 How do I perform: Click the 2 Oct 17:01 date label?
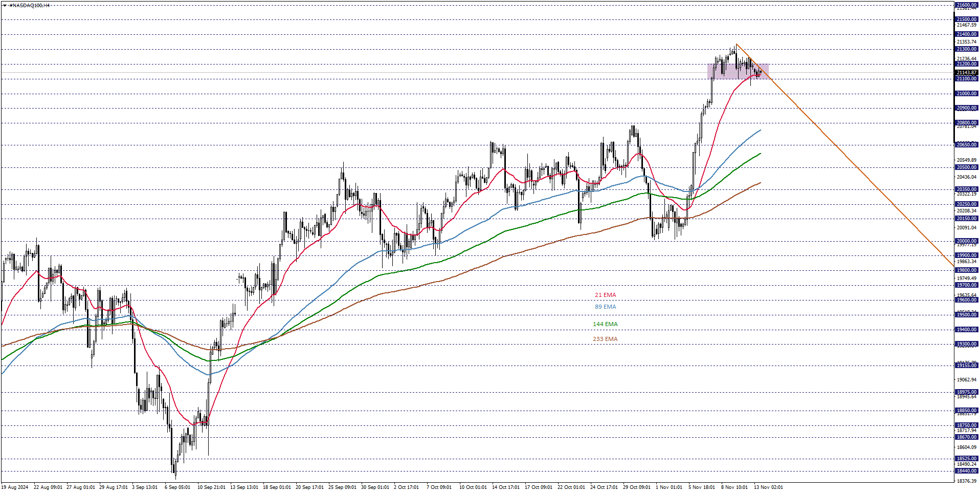click(407, 487)
